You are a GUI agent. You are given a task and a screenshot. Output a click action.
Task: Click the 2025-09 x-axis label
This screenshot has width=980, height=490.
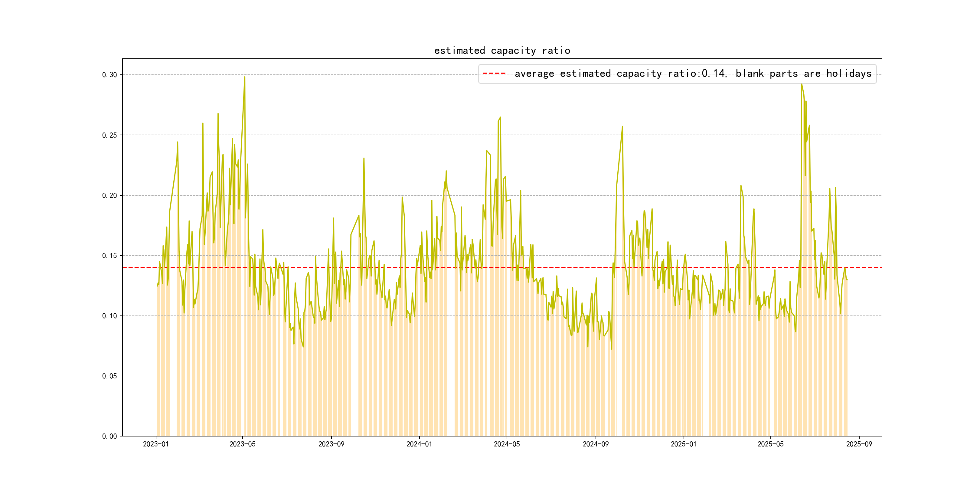(859, 444)
